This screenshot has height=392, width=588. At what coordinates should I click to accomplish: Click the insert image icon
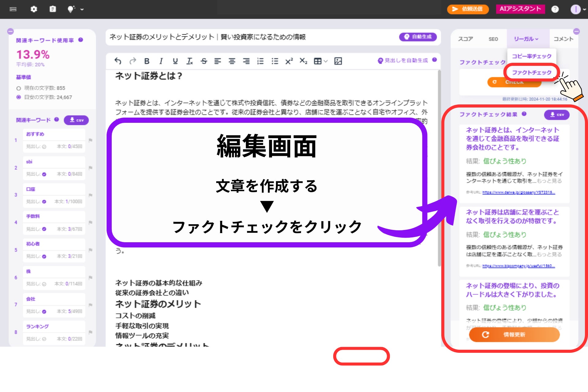click(338, 61)
